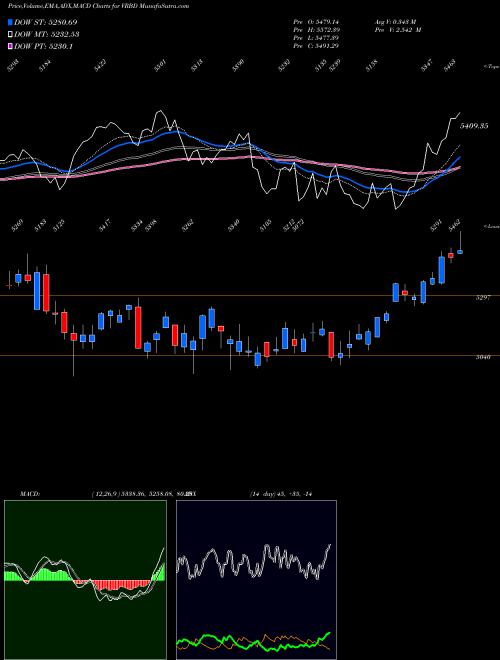Open the green MACD histogram panel
The width and height of the screenshot is (500, 660).
[x=85, y=580]
